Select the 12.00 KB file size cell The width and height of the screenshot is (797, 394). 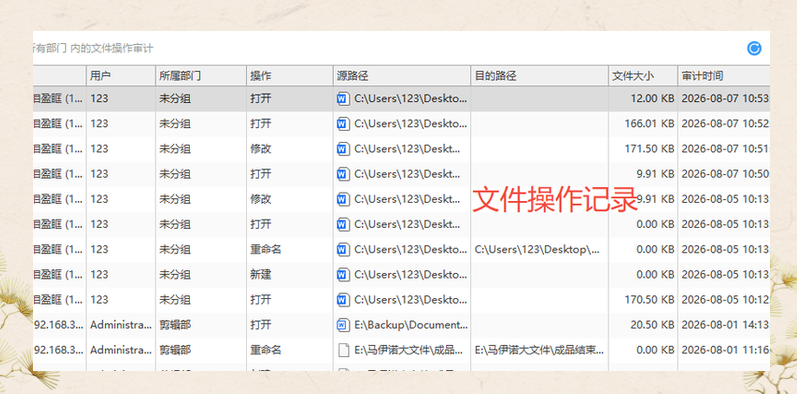(x=652, y=99)
